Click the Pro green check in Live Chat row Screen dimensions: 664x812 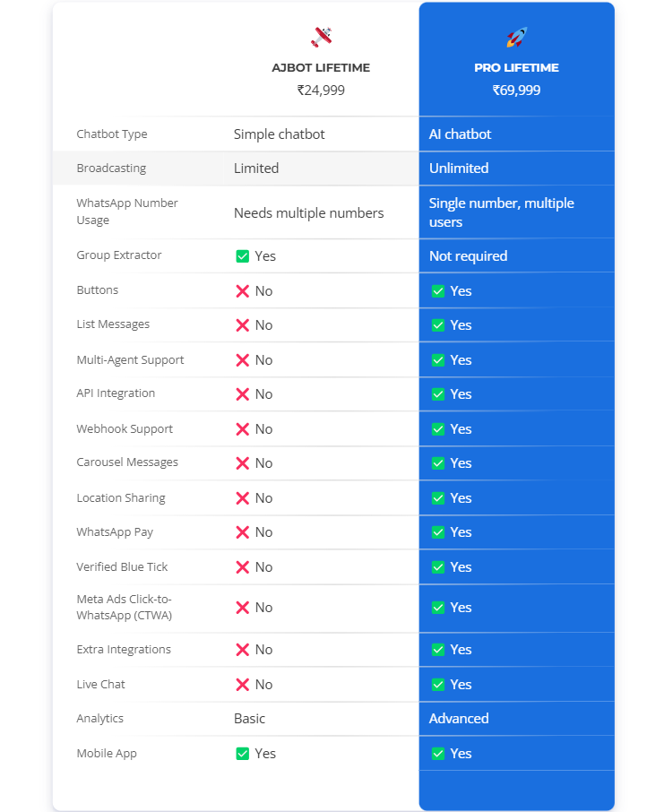click(x=438, y=685)
